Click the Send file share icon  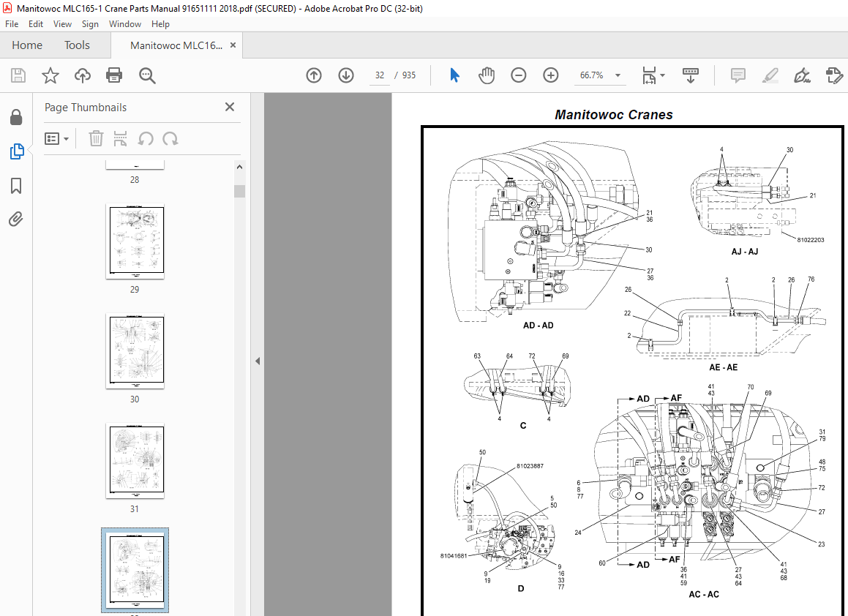pyautogui.click(x=835, y=75)
